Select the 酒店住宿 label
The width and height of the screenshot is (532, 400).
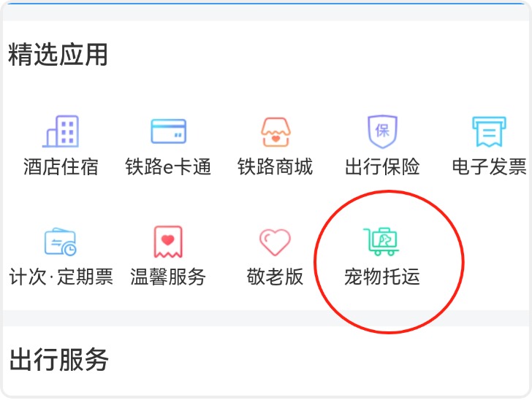[x=61, y=166]
